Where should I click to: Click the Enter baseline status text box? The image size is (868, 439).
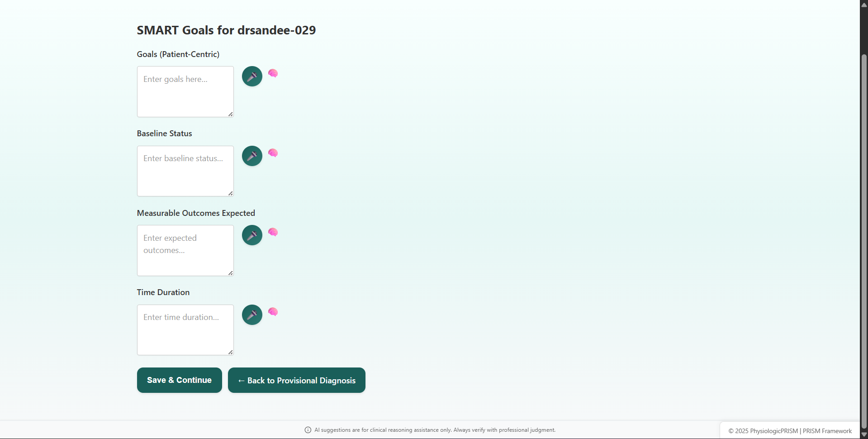click(x=185, y=171)
